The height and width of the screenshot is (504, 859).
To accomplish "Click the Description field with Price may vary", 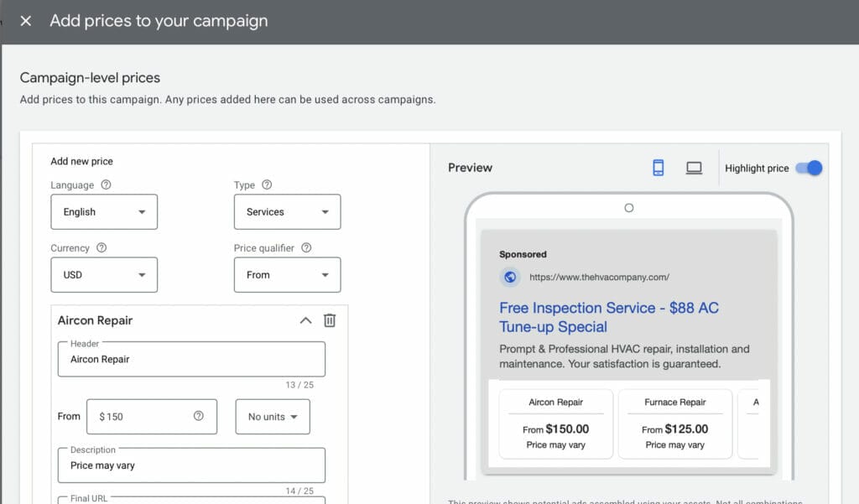I will [x=191, y=465].
